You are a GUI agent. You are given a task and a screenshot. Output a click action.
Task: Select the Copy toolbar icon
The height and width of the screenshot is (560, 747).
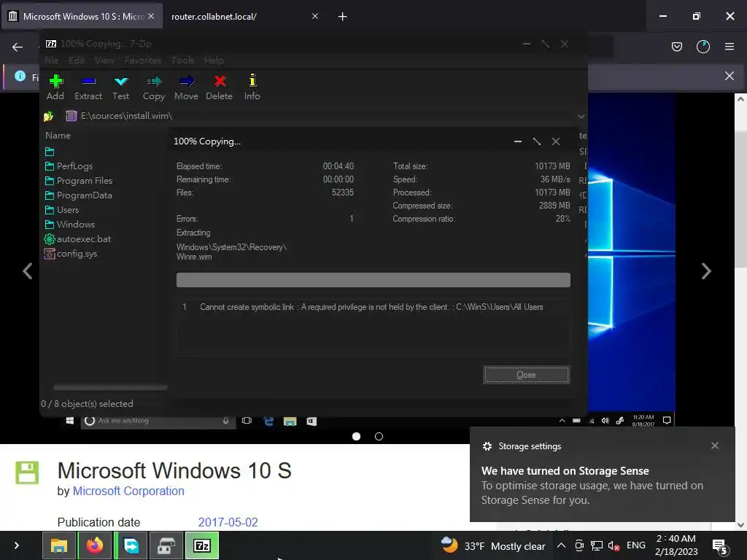coord(153,87)
